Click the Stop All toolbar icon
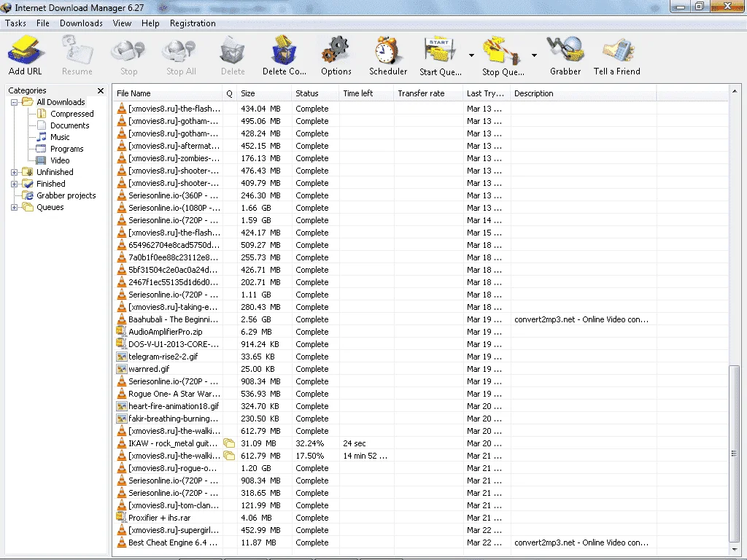Image resolution: width=747 pixels, height=560 pixels. click(181, 50)
